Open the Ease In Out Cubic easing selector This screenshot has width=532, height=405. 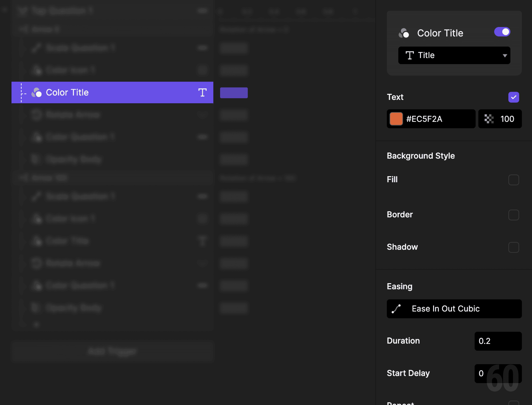pyautogui.click(x=454, y=309)
